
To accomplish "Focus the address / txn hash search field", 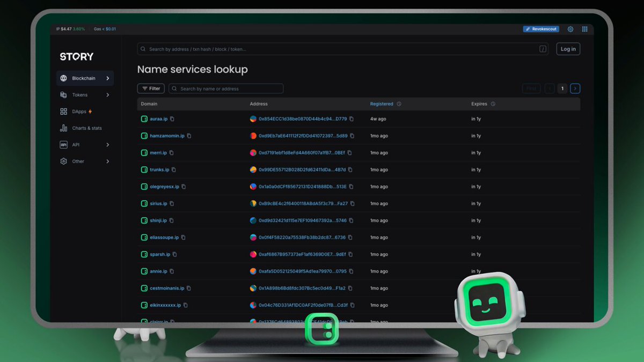I will pyautogui.click(x=343, y=49).
